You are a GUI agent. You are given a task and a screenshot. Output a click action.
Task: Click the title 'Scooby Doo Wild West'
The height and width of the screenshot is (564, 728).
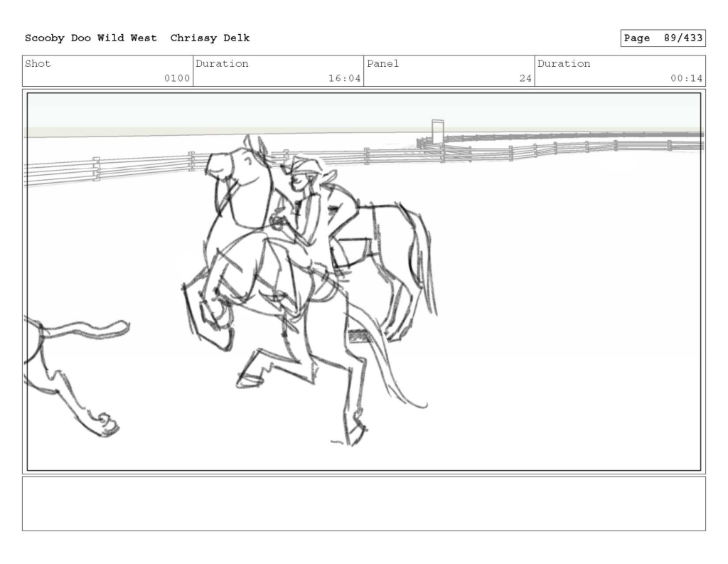[x=90, y=38]
